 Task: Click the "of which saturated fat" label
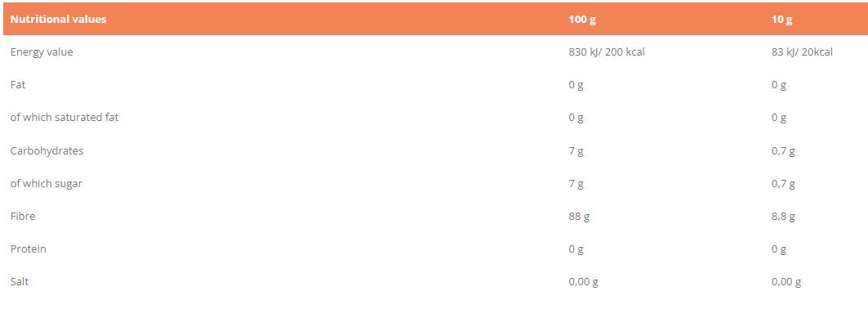click(x=65, y=118)
